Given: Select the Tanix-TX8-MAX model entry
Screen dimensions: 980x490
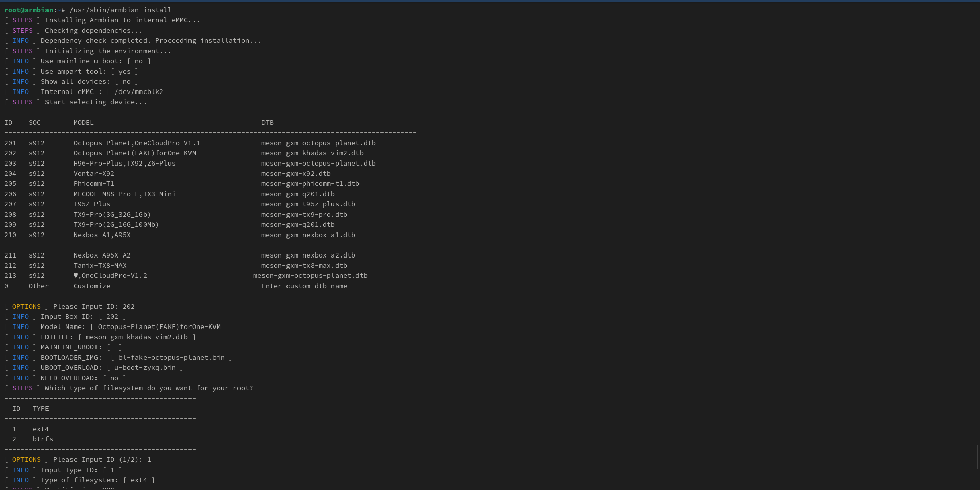Looking at the screenshot, I should 100,265.
